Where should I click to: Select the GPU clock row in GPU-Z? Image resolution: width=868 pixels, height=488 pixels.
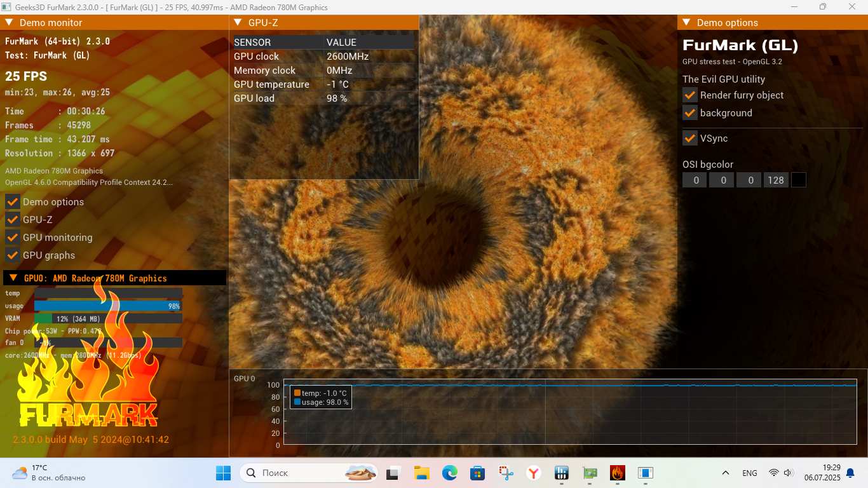tap(323, 57)
